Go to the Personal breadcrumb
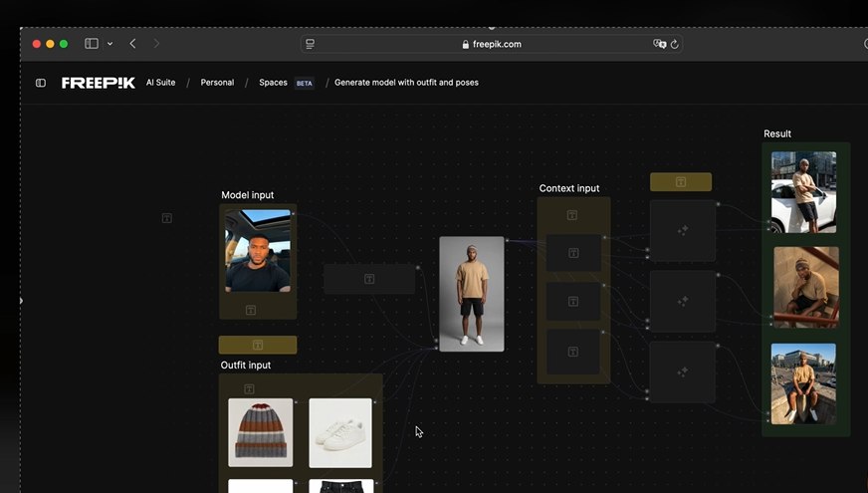The image size is (868, 493). [x=217, y=83]
